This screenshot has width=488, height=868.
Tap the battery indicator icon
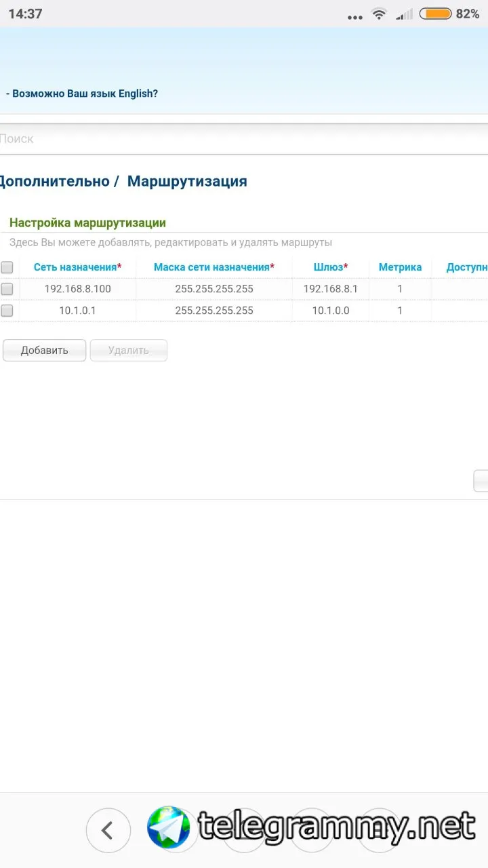(x=435, y=14)
